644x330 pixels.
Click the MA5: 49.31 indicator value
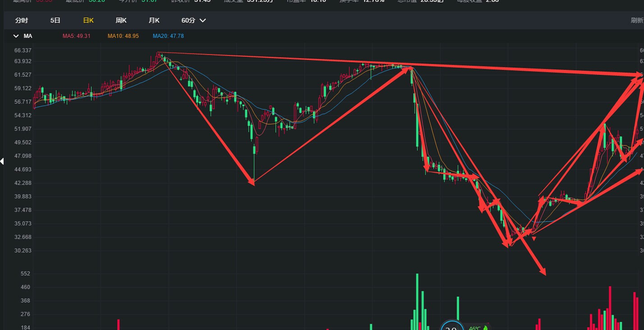[77, 36]
